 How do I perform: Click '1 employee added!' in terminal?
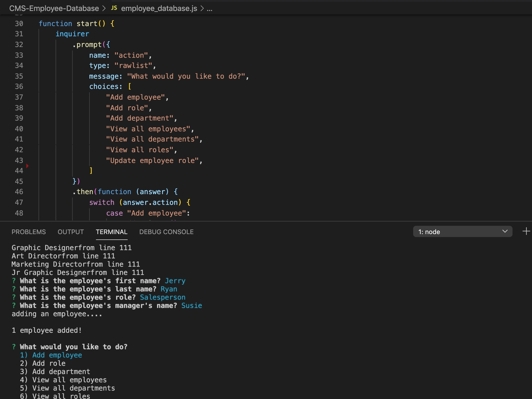[x=47, y=331]
